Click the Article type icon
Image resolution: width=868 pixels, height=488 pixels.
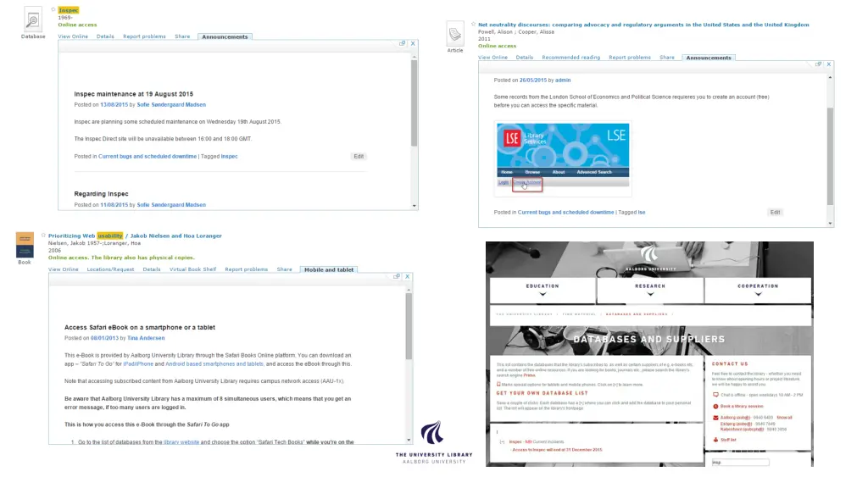[x=455, y=35]
